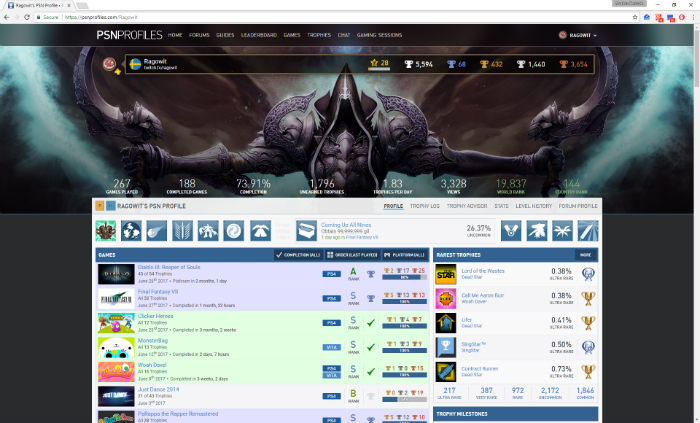Open the Call Me Aaron Burr trophy
Image resolution: width=700 pixels, height=423 pixels.
[x=483, y=295]
